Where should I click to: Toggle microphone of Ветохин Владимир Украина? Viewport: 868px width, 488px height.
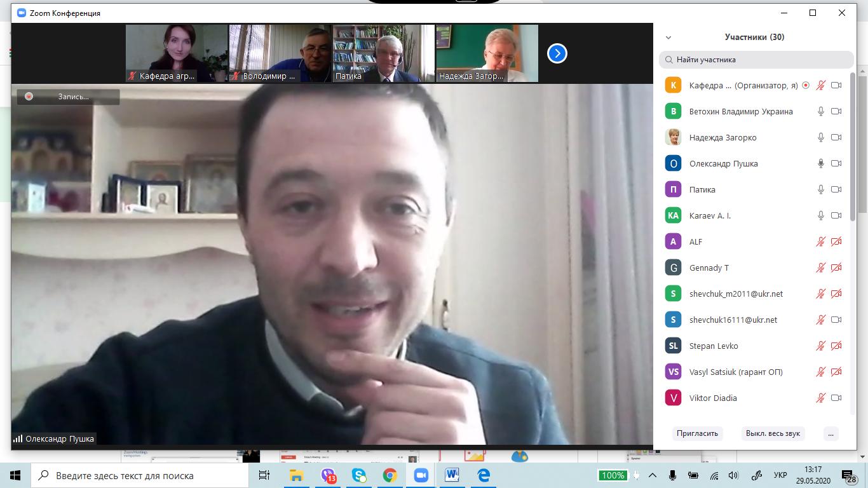click(x=821, y=111)
